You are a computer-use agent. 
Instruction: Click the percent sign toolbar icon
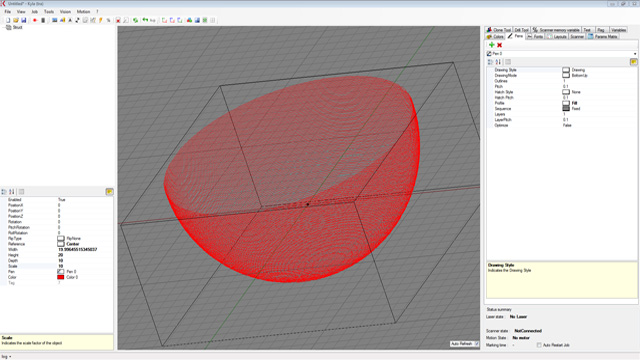click(x=108, y=20)
